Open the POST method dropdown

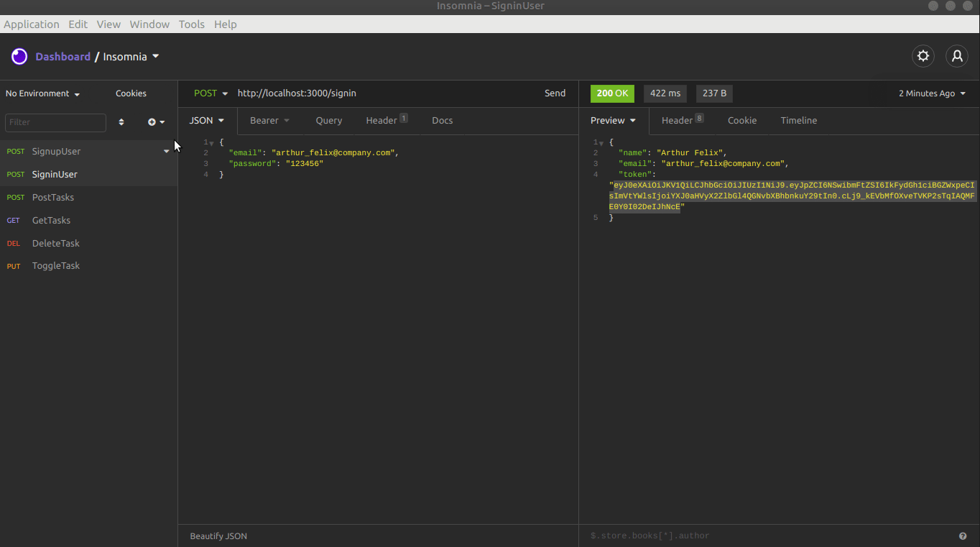(209, 93)
